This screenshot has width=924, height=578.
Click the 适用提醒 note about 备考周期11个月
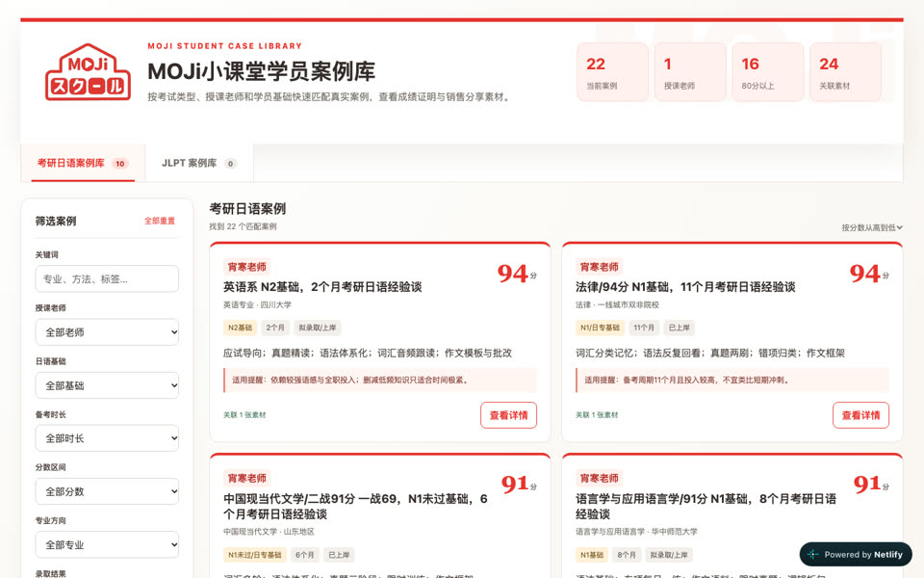732,381
